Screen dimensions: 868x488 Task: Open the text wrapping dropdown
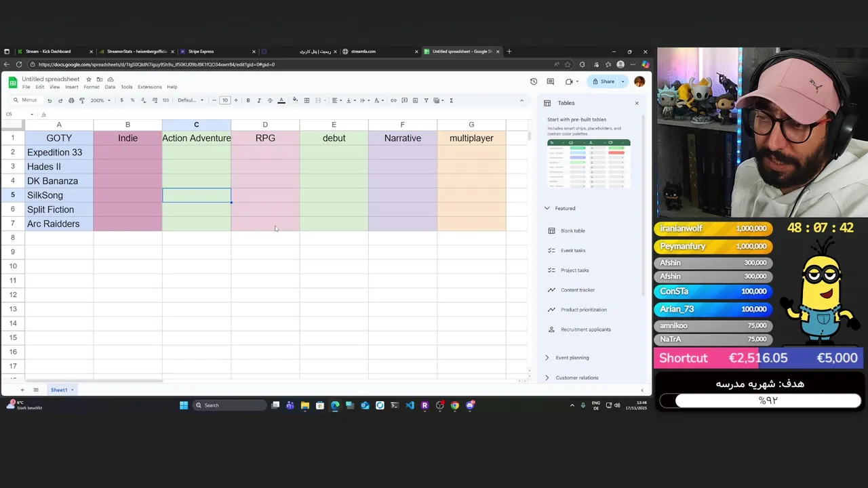click(x=364, y=100)
